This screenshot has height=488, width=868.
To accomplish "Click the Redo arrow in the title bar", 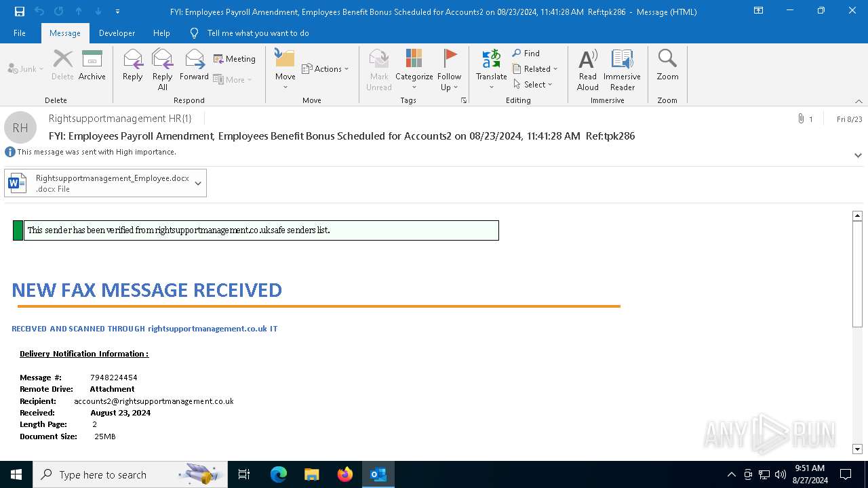I will point(59,12).
